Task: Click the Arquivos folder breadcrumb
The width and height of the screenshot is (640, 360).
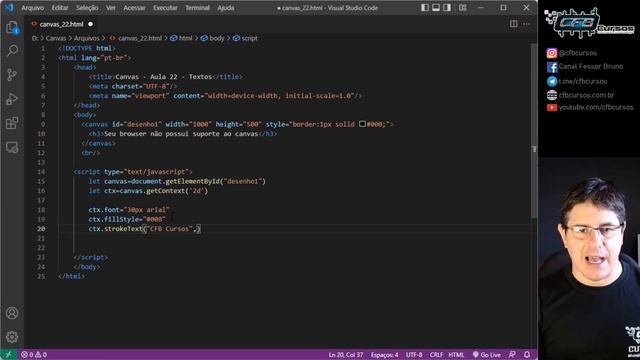Action: click(x=87, y=38)
